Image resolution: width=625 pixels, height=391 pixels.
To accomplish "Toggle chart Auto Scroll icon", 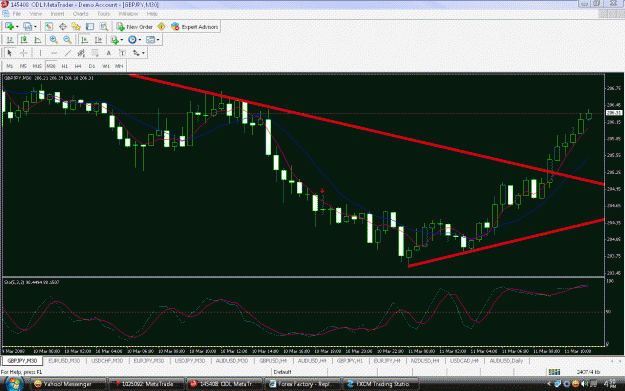I will [85, 40].
